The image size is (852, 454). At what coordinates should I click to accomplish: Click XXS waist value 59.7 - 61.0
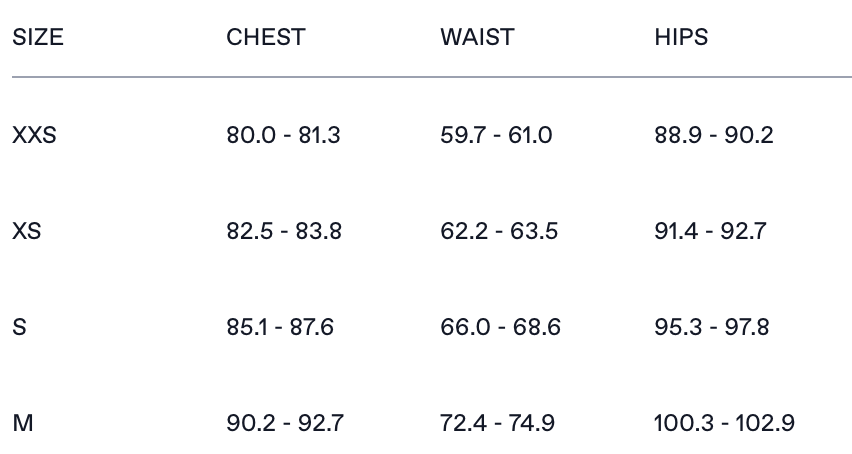pos(496,135)
